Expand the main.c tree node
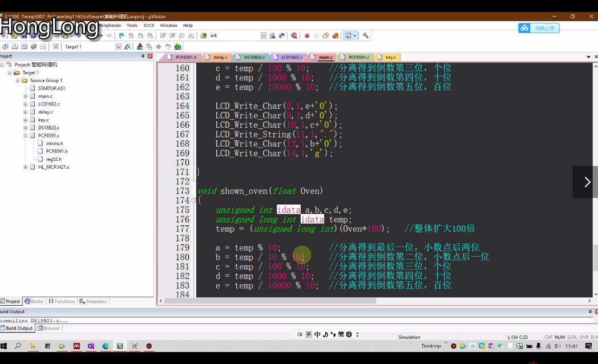 (x=26, y=96)
